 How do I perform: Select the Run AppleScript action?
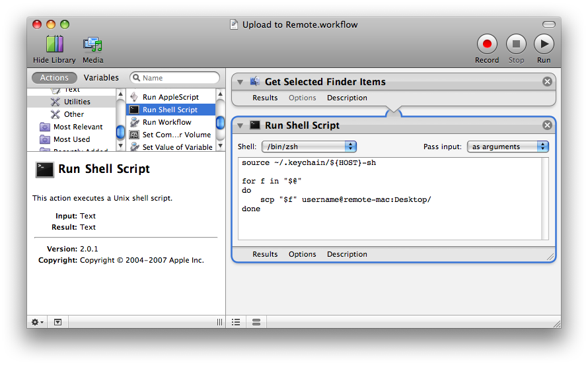click(x=171, y=97)
